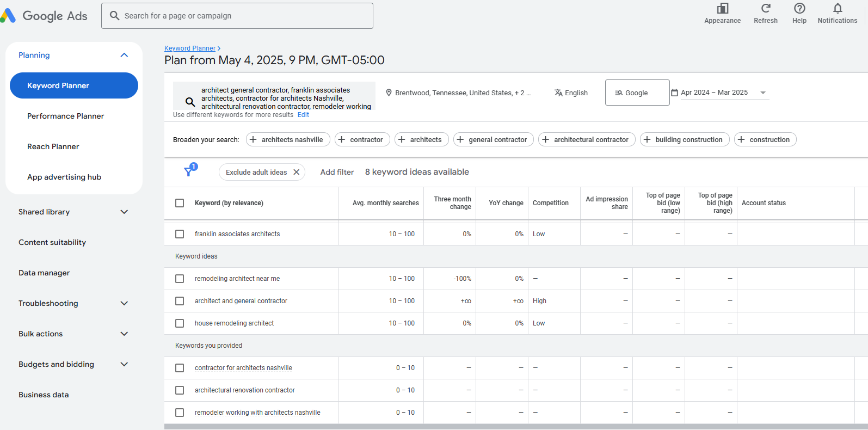Check the 'franklin associates architects' keyword box
The width and height of the screenshot is (868, 430).
(x=180, y=234)
